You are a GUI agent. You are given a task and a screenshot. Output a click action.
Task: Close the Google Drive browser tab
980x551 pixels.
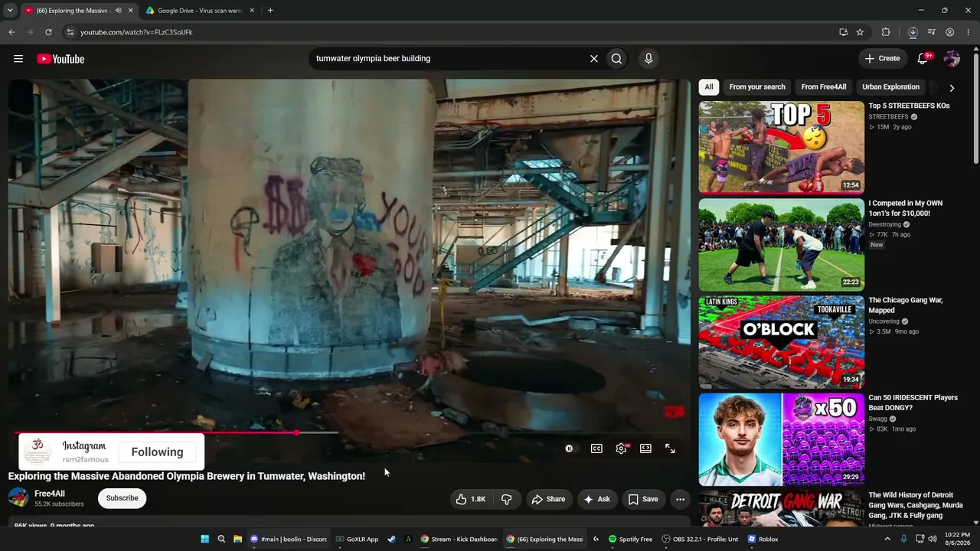click(x=253, y=11)
